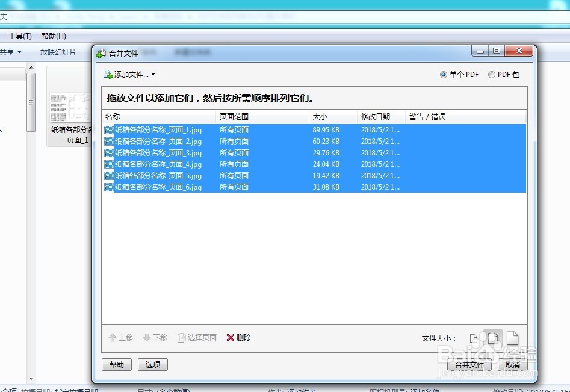Open the 帮助(H) menu in Explorer

pos(54,36)
